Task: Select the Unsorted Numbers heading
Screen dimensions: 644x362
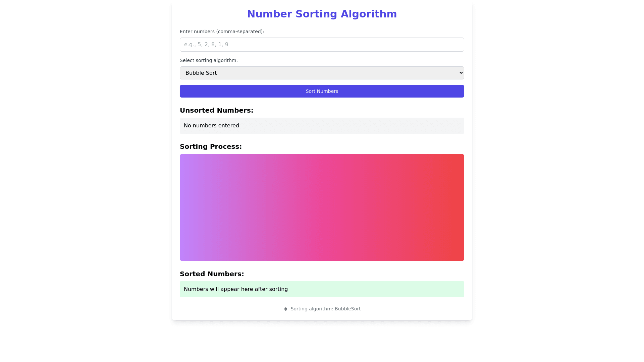Action: tap(216, 110)
